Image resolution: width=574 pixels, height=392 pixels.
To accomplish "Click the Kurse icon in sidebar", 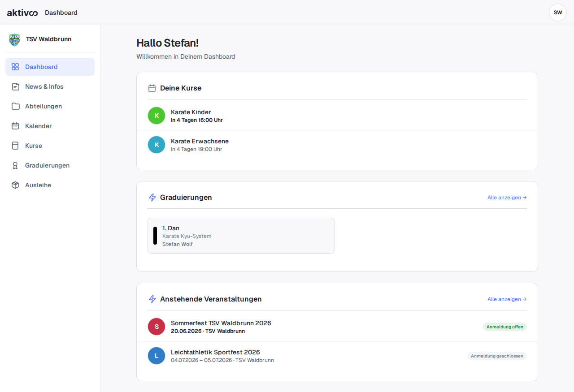I will [15, 146].
